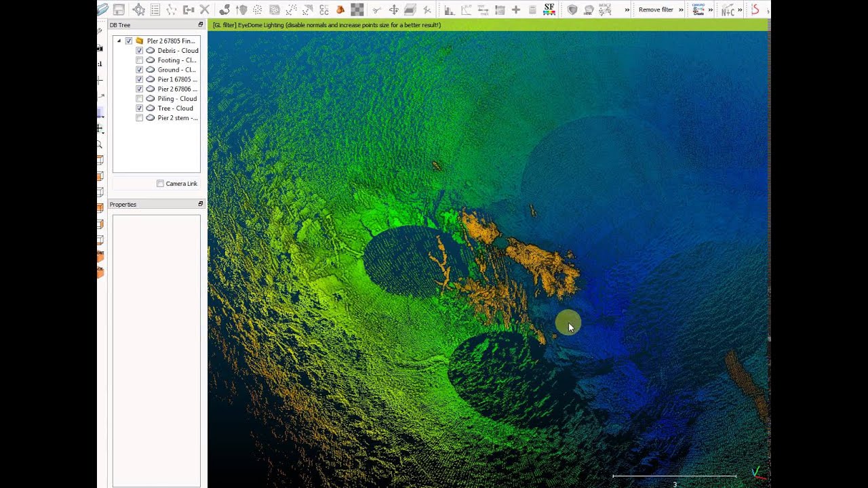Check the Pier 2 stem checkbox
This screenshot has height=488, width=868.
[140, 118]
